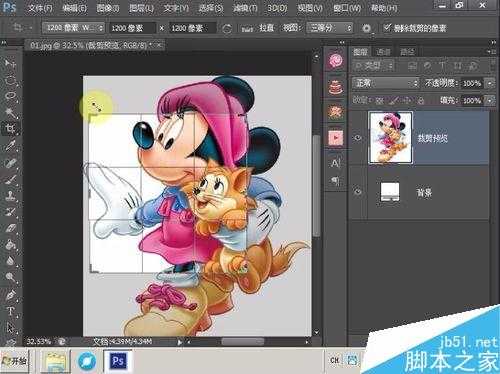Select the Crop tool in the toolbox
Viewport: 500px width, 374px height.
click(x=11, y=128)
